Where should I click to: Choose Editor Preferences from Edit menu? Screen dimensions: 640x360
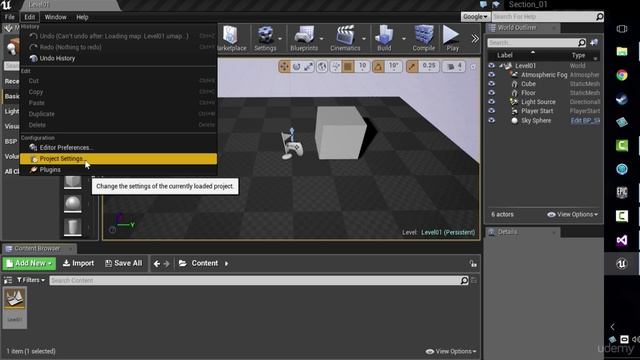(x=118, y=147)
